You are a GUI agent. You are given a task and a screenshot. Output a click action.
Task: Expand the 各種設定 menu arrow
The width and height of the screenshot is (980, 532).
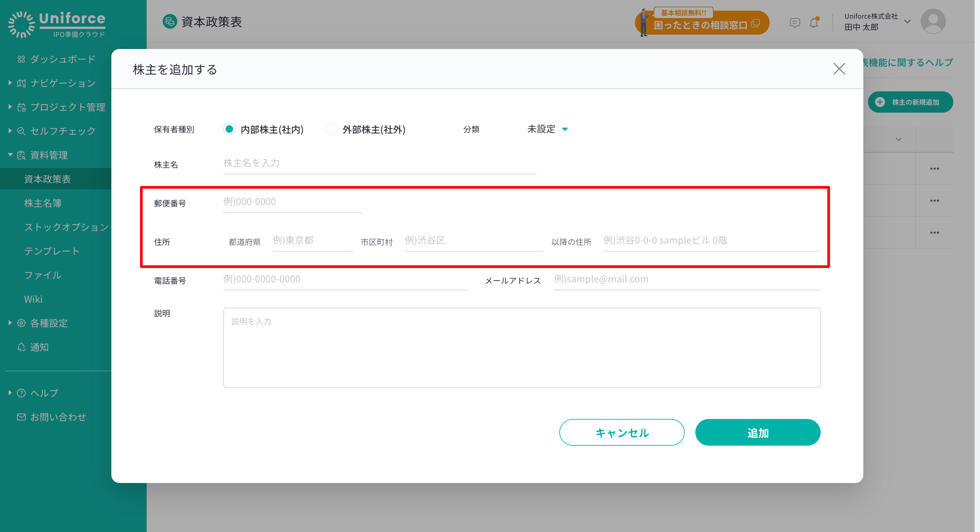tap(10, 323)
